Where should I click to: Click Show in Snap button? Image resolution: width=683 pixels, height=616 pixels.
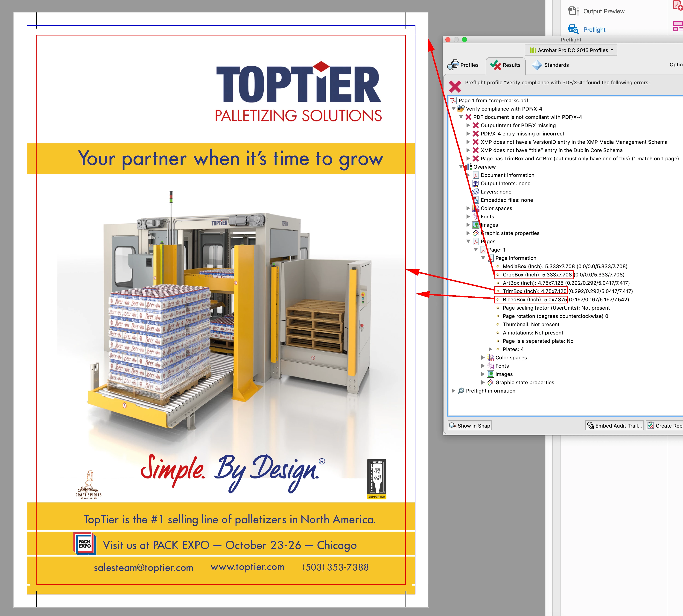click(470, 425)
